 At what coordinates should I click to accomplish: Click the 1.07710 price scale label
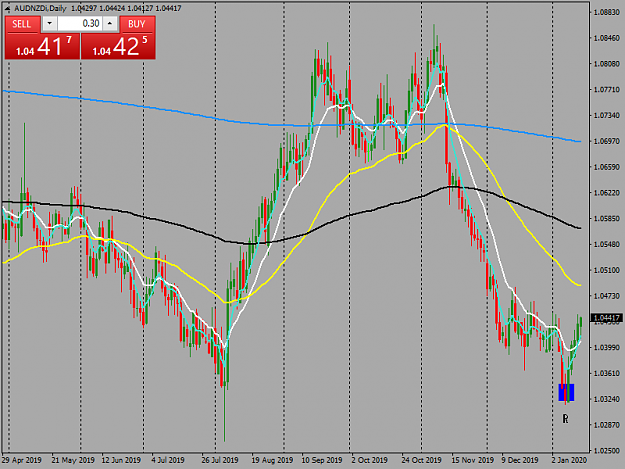point(607,90)
